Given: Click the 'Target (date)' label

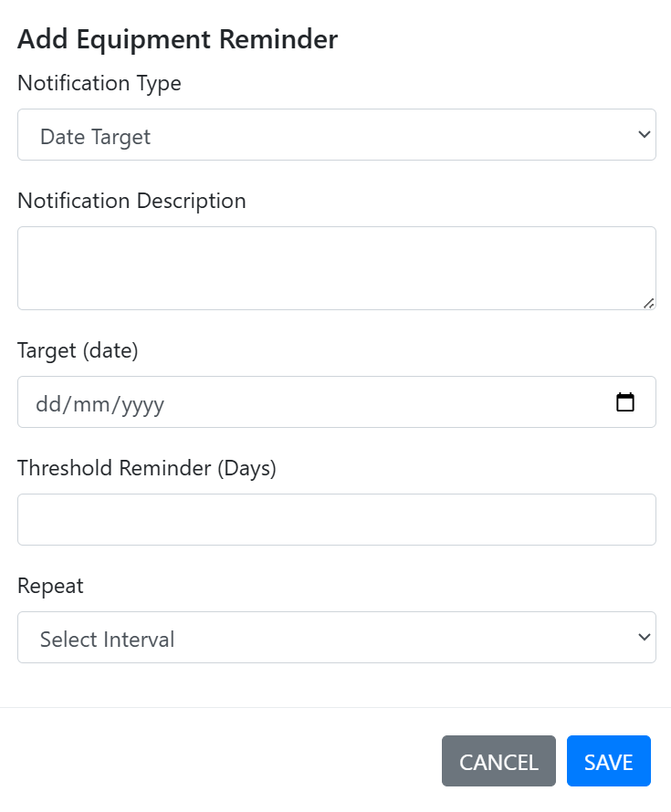Looking at the screenshot, I should [78, 350].
